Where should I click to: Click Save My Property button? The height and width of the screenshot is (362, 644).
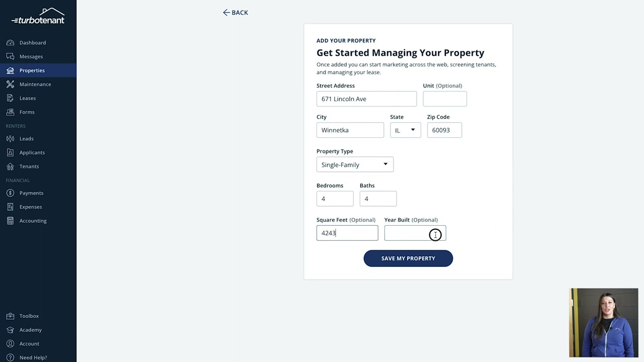[408, 258]
